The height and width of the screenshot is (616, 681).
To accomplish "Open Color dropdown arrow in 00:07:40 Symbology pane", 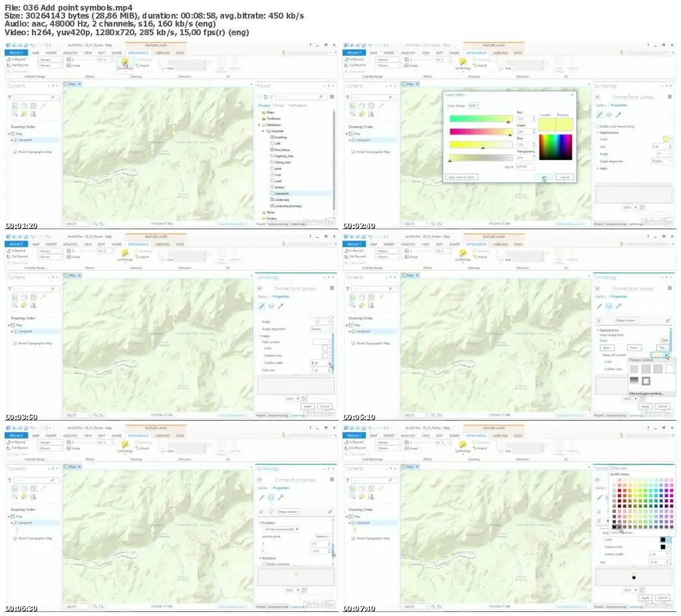I will 668,540.
